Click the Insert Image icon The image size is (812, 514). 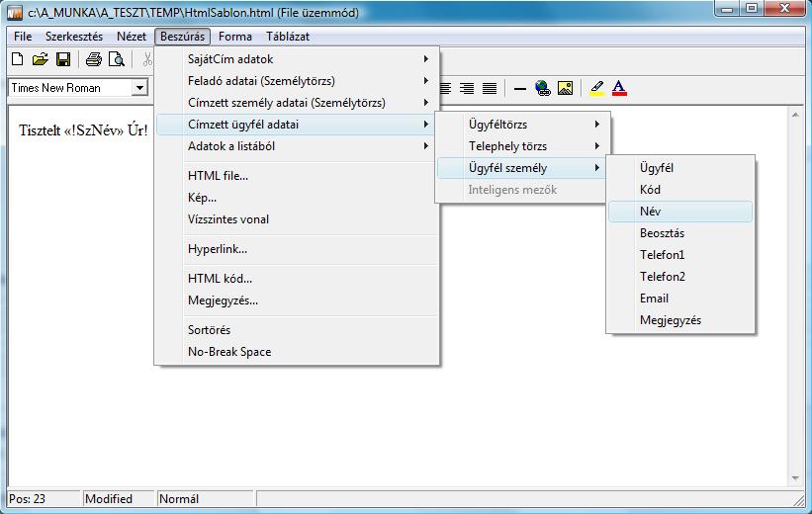coord(565,88)
